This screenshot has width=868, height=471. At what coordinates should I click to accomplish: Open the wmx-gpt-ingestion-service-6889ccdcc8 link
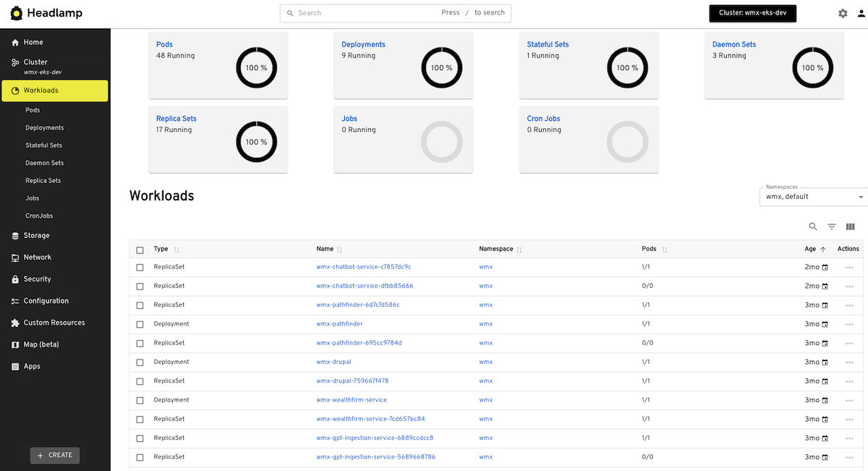tap(375, 438)
